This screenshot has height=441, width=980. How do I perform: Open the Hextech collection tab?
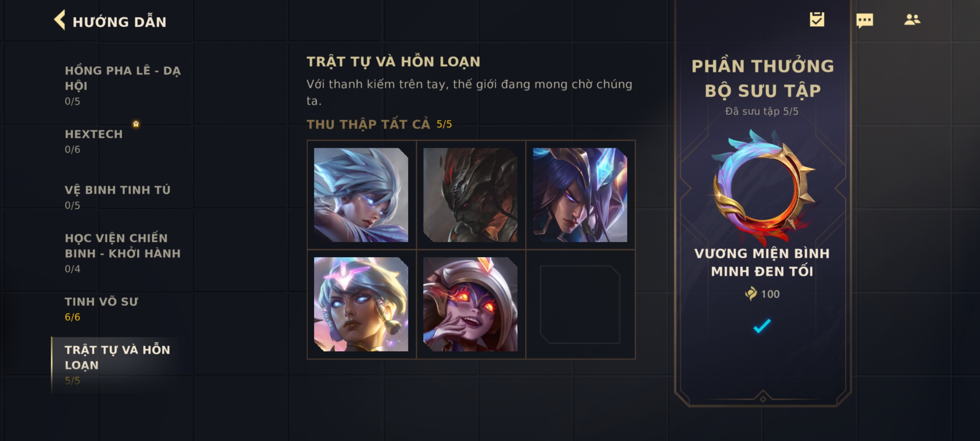tap(122, 141)
